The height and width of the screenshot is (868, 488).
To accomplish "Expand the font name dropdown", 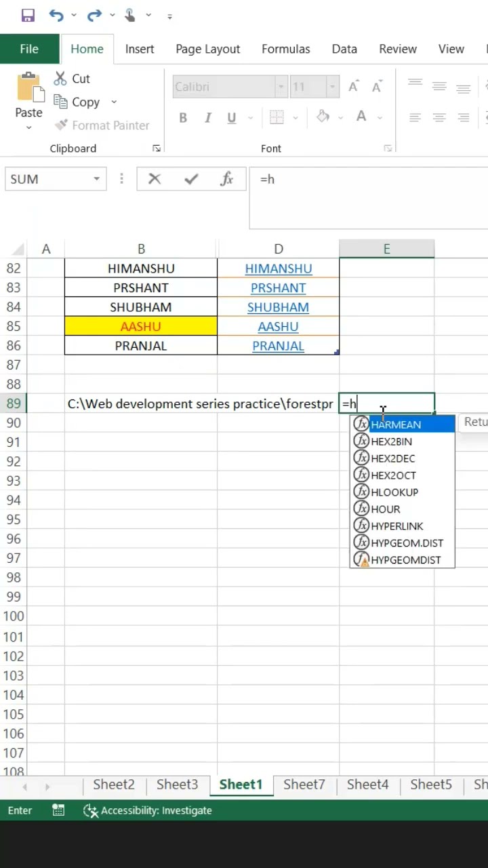I will click(281, 87).
